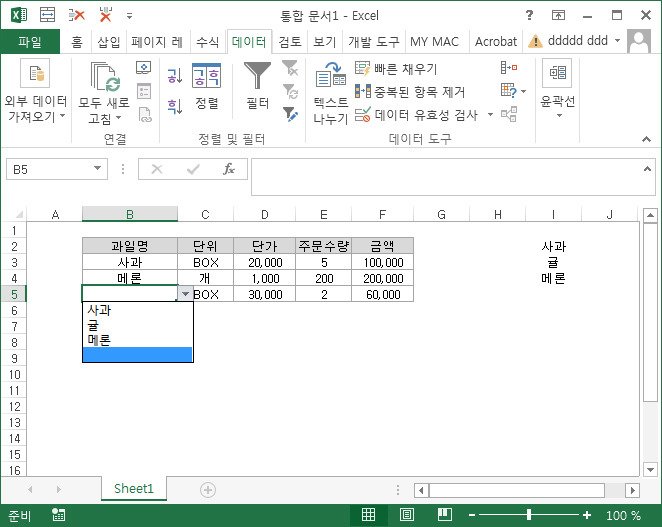Open the 윤곽선 outline group

pos(557,89)
